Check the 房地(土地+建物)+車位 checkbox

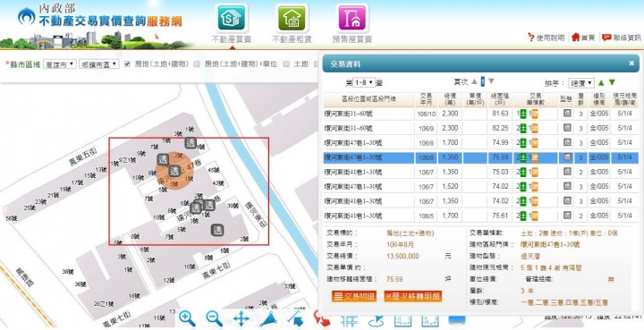point(197,64)
